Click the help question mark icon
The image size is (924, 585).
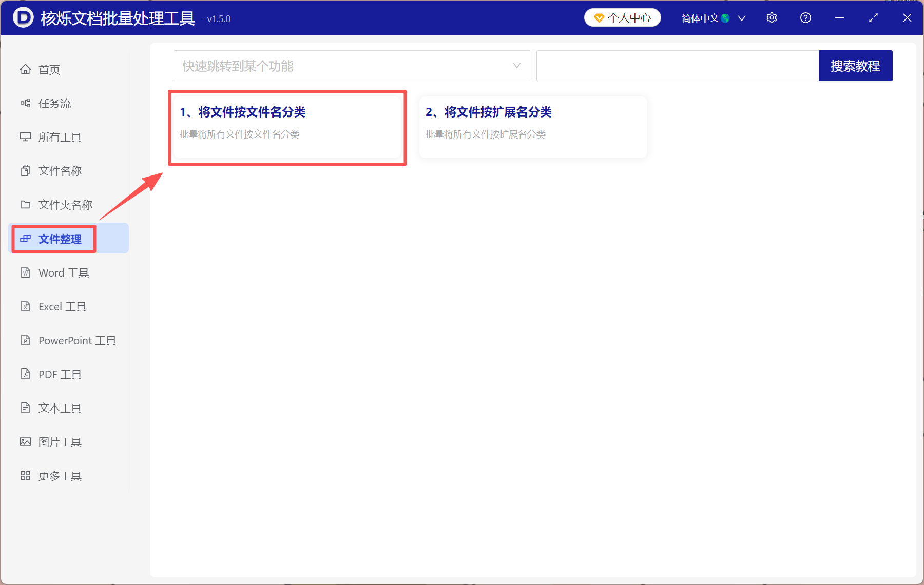click(805, 17)
